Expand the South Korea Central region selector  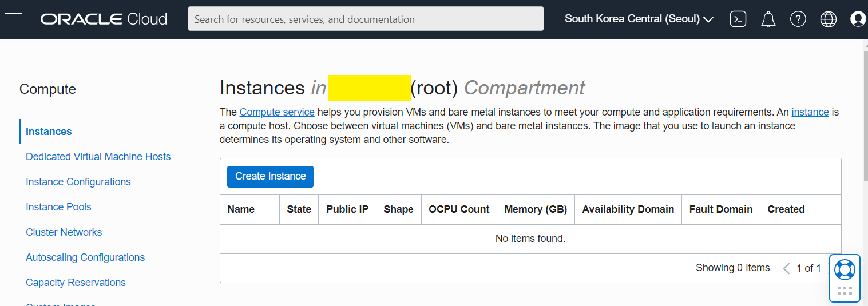coord(639,19)
